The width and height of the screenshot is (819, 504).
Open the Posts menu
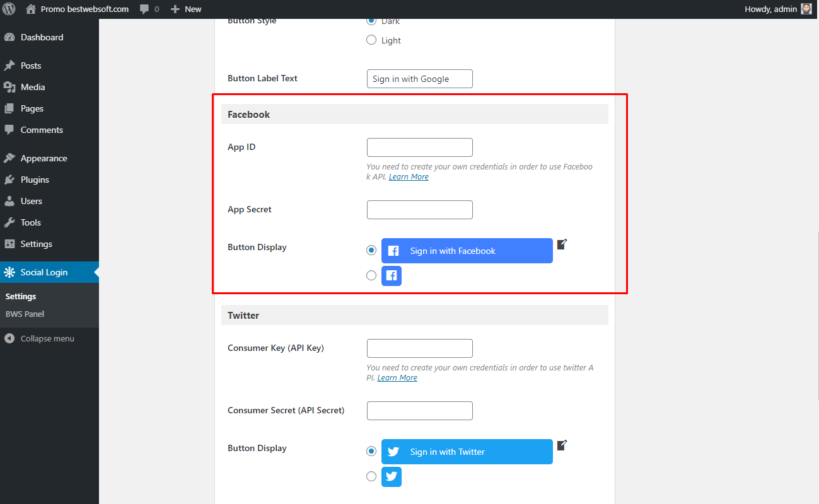49,66
